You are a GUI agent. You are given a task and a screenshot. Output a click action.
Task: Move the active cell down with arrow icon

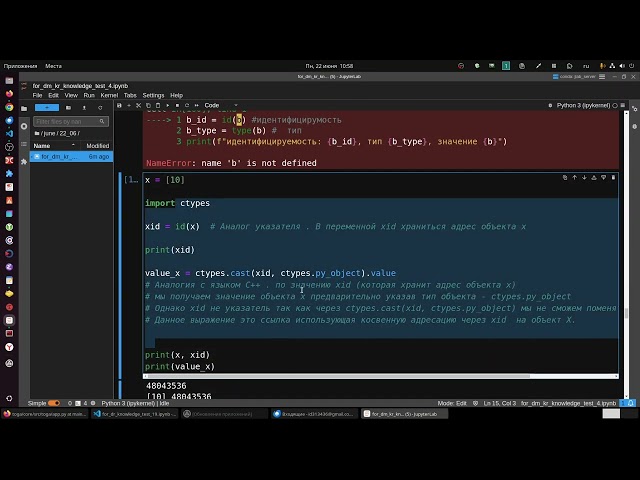(584, 178)
